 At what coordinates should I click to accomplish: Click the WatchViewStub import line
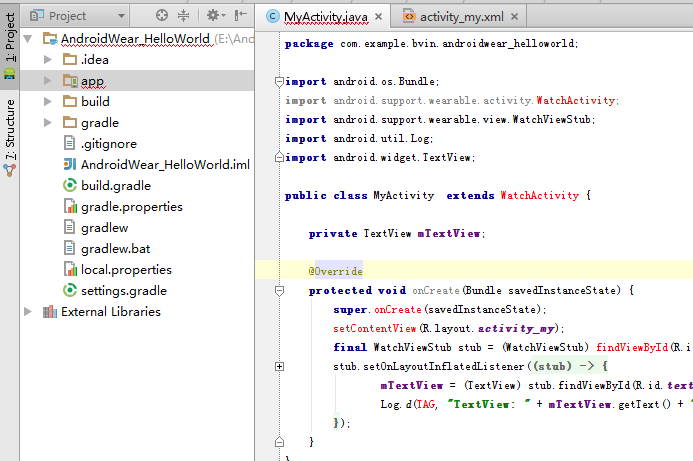click(440, 119)
